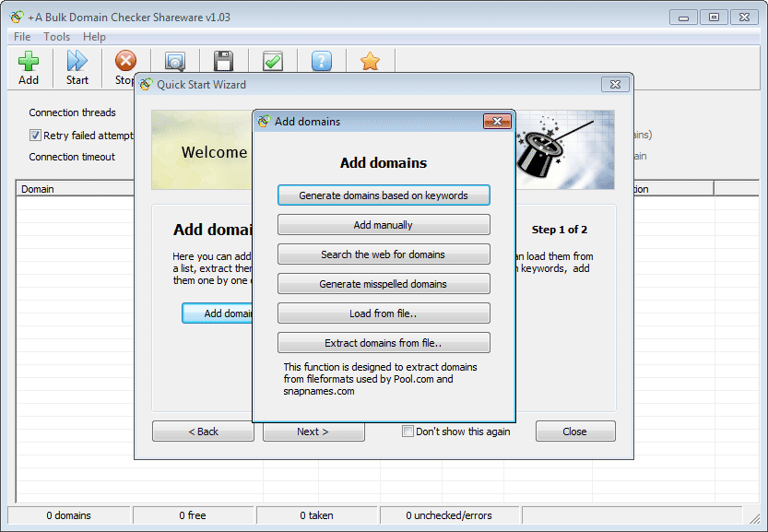Click the Add domains dialog title icon
The image size is (768, 532).
(264, 121)
